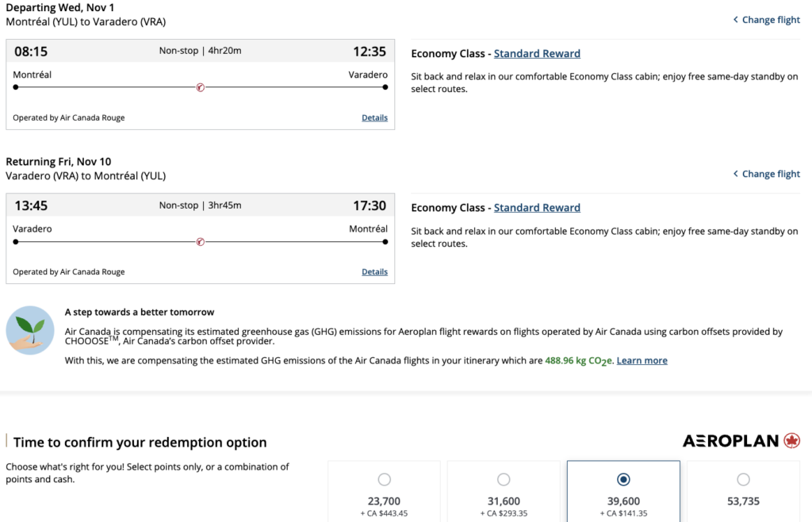
Task: Open Details for the Varadero to Montréal flight
Action: [x=374, y=271]
